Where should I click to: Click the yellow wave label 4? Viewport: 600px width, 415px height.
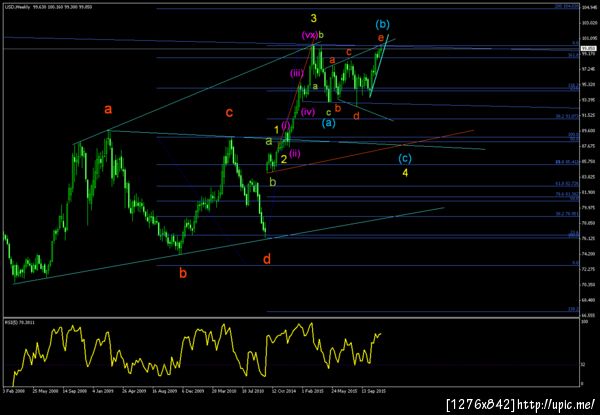[405, 173]
